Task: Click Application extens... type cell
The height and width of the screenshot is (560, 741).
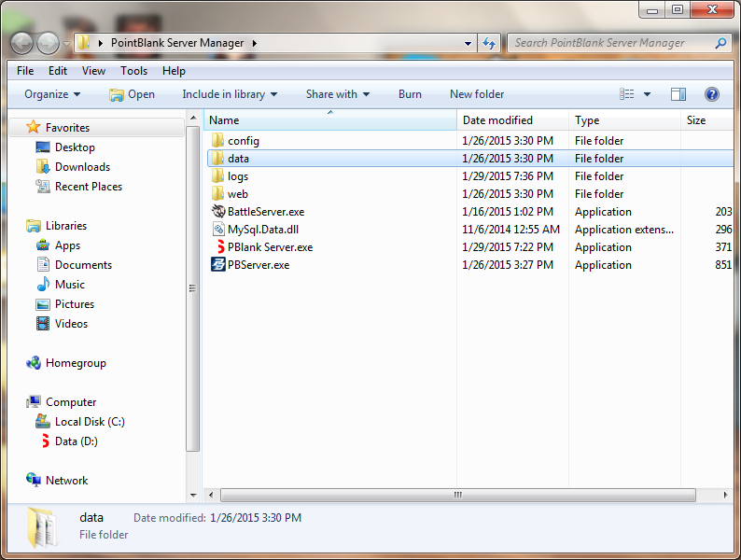Action: click(x=623, y=230)
